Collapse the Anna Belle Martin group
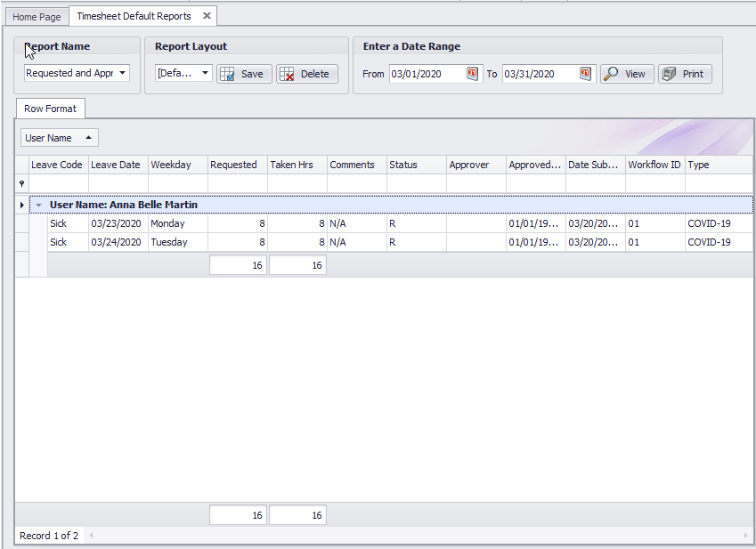 click(38, 206)
